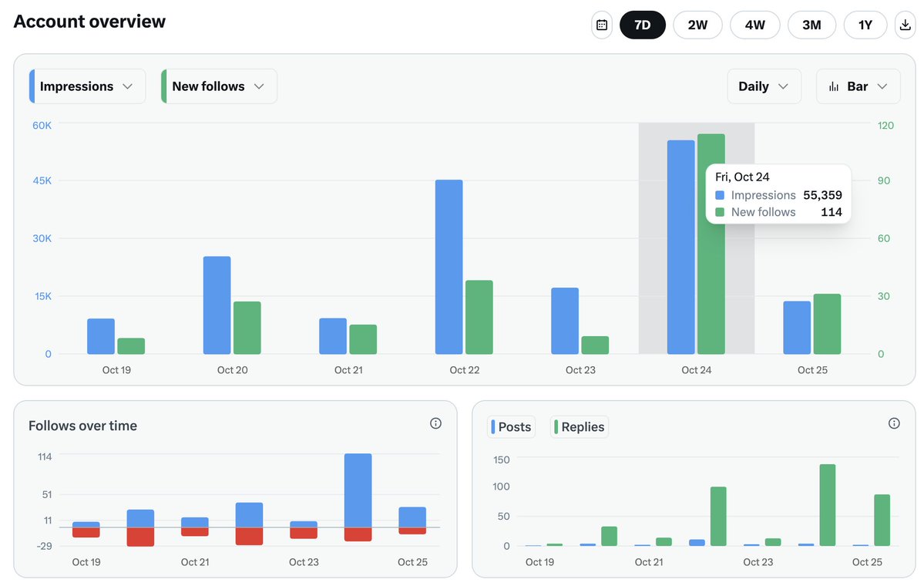Open the calendar date picker
Viewport: 924px width, 586px height.
(x=602, y=25)
